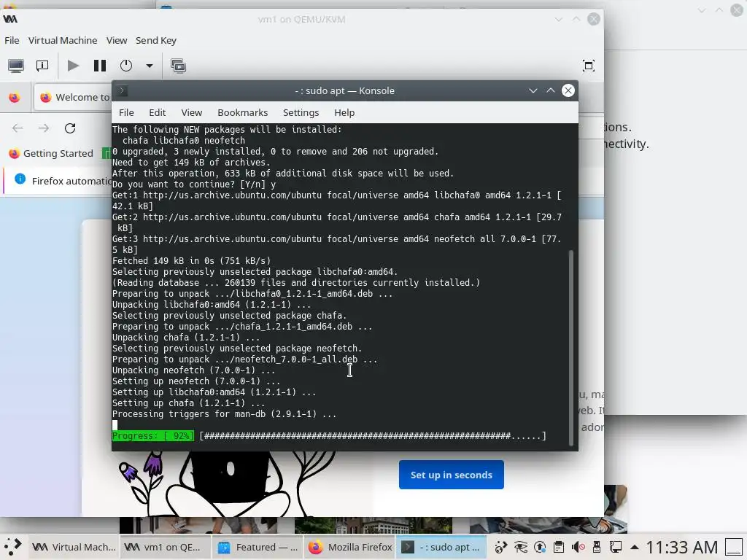Click the 92% apt progress bar
The image size is (747, 560).
coord(329,436)
